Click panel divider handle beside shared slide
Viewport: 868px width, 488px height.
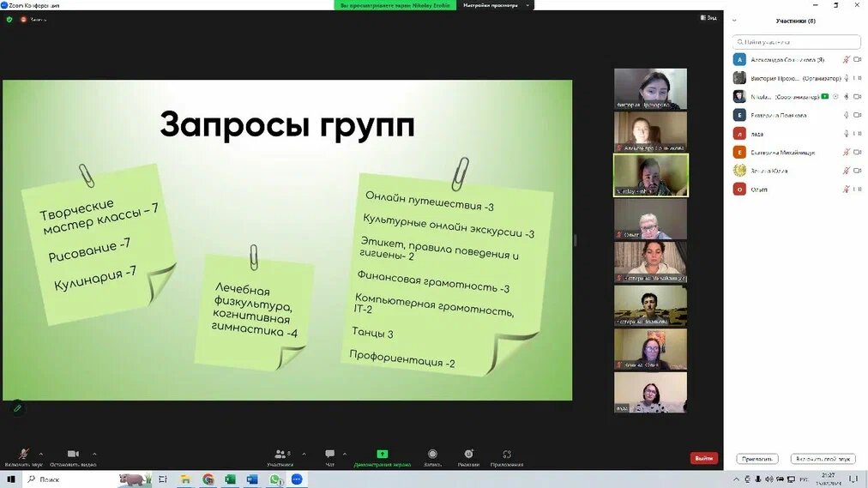[x=575, y=240]
